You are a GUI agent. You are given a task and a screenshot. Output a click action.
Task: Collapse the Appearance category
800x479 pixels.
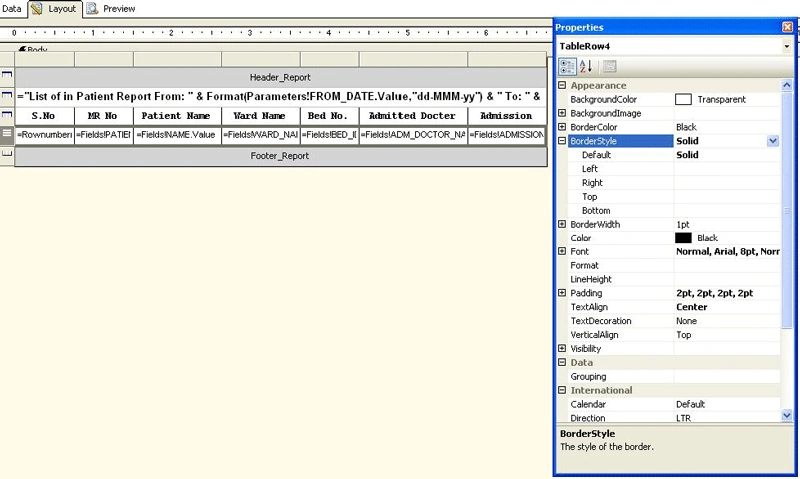coord(562,85)
